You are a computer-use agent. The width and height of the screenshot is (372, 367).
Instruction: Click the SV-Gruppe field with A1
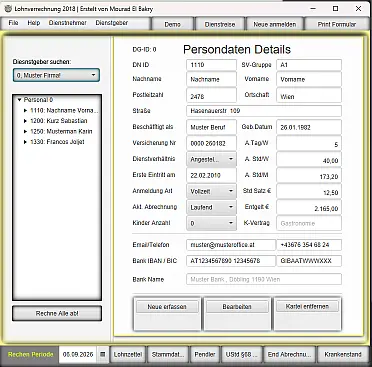point(309,65)
